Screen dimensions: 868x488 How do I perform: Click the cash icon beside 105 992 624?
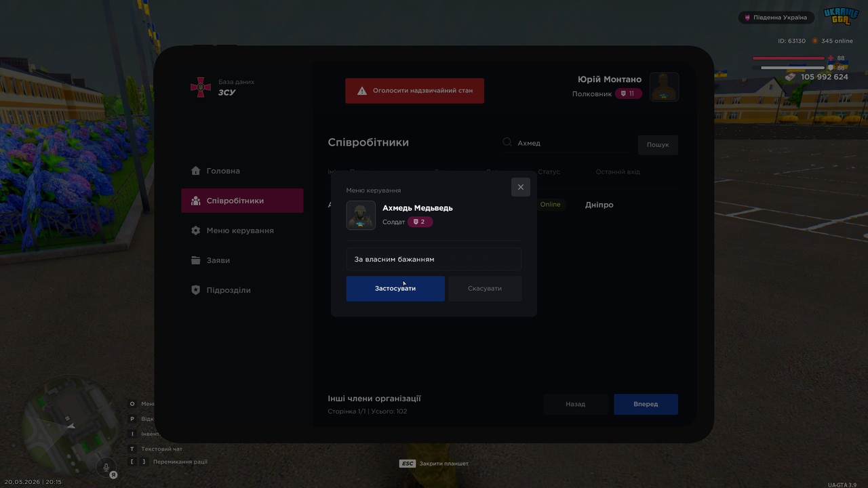click(791, 77)
